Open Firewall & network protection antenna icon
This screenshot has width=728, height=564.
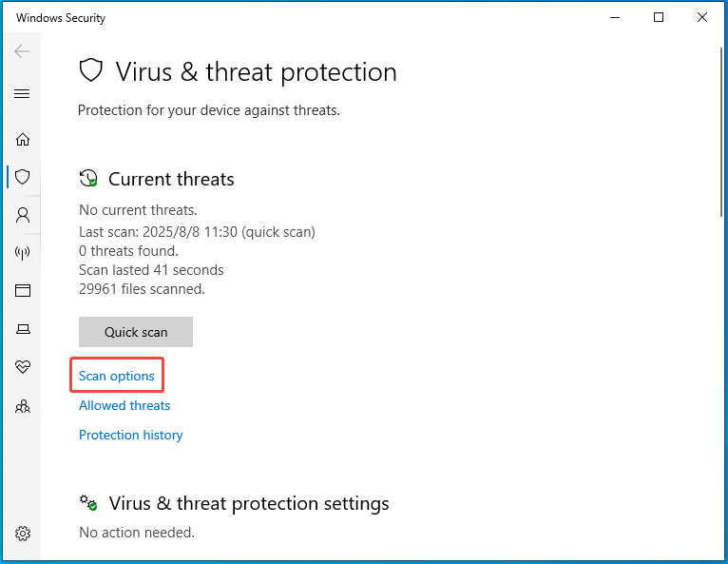point(22,253)
